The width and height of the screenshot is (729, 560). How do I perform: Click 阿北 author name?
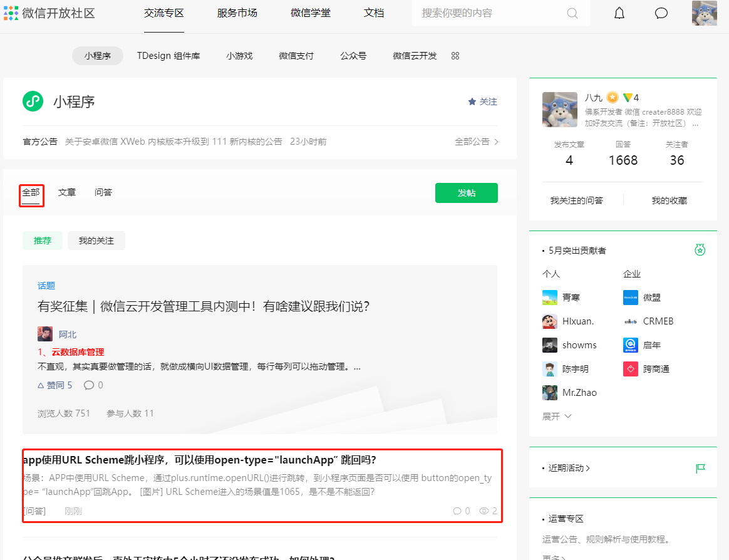click(x=68, y=334)
